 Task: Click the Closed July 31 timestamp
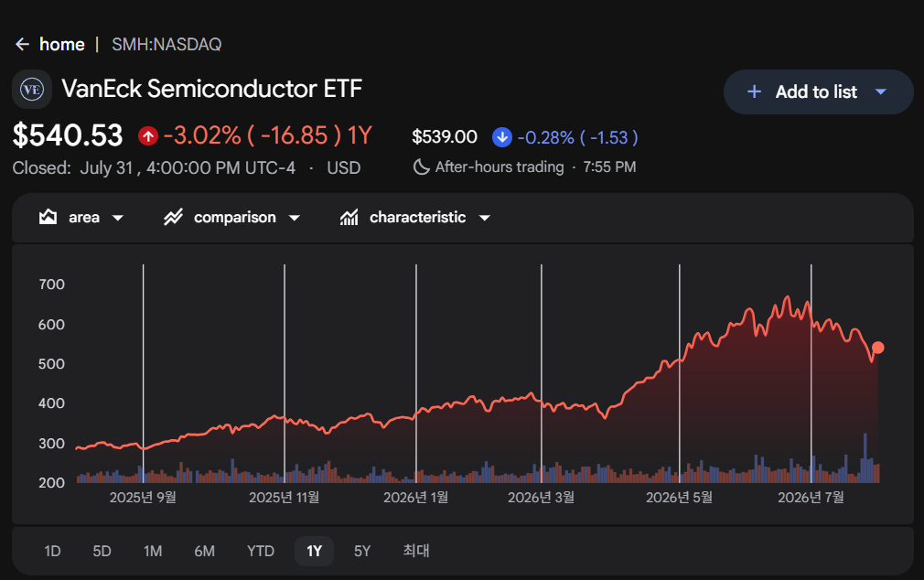(154, 168)
